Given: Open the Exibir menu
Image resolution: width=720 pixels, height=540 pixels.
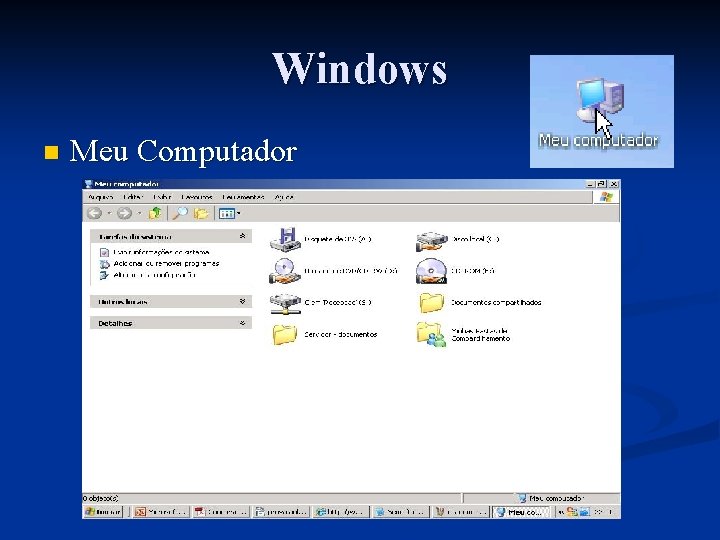Looking at the screenshot, I should 162,197.
